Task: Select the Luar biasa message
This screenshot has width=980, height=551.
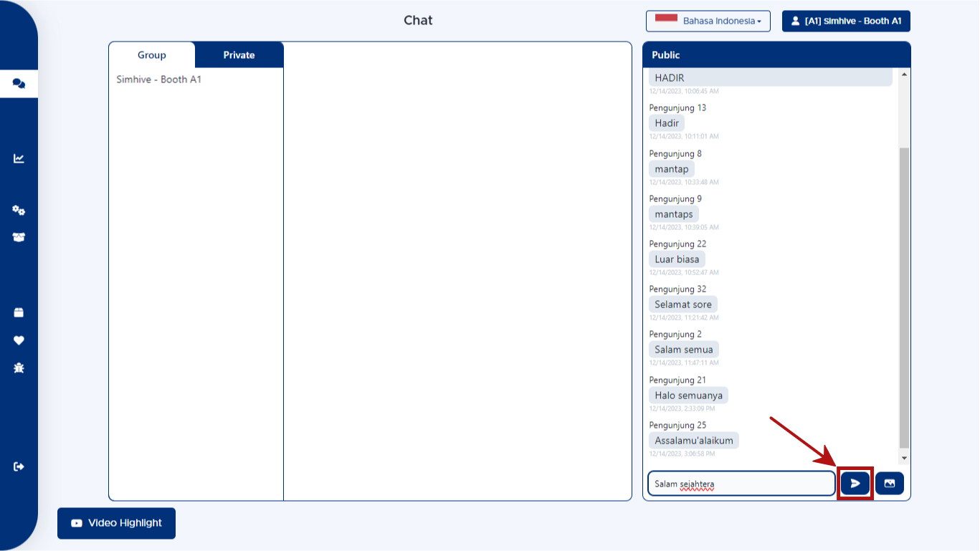Action: [677, 259]
